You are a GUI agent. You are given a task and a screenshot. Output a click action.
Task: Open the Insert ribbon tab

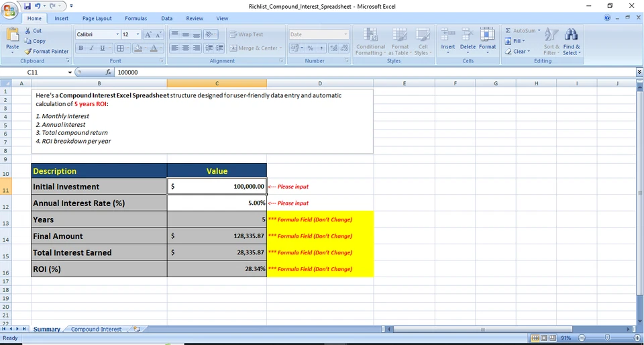pyautogui.click(x=62, y=19)
